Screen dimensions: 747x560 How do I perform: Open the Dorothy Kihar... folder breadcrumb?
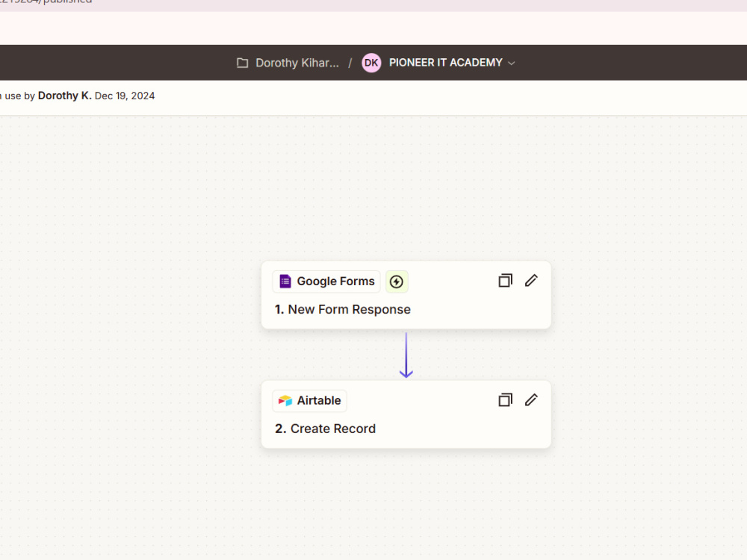[x=297, y=63]
